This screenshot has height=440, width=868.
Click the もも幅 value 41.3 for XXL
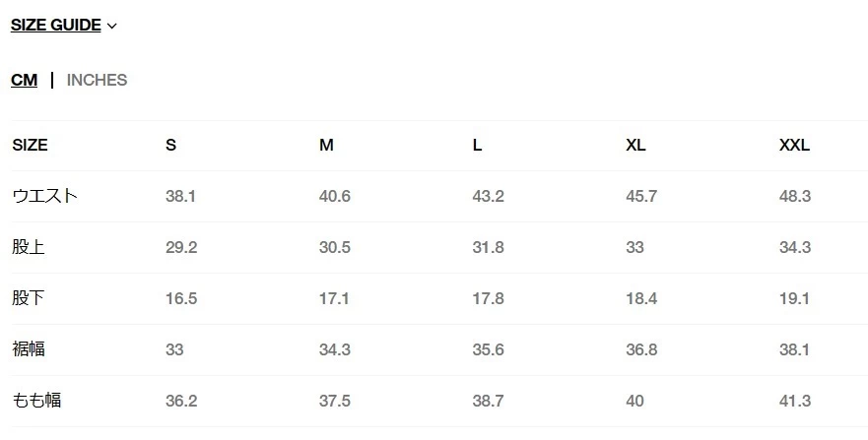[x=795, y=402]
